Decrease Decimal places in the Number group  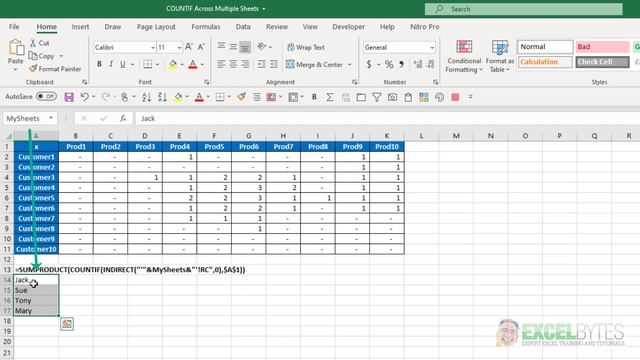tap(431, 64)
